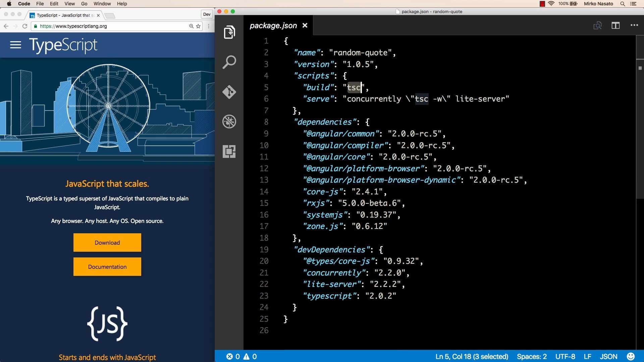Screen dimensions: 644x362
Task: Go forward in the Chrome browser
Action: pos(15,26)
